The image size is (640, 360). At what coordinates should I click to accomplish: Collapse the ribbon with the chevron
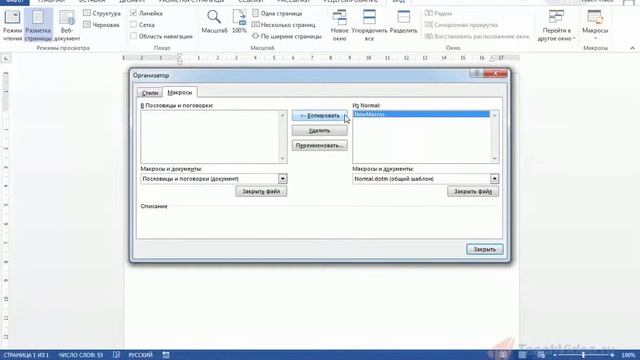point(632,48)
